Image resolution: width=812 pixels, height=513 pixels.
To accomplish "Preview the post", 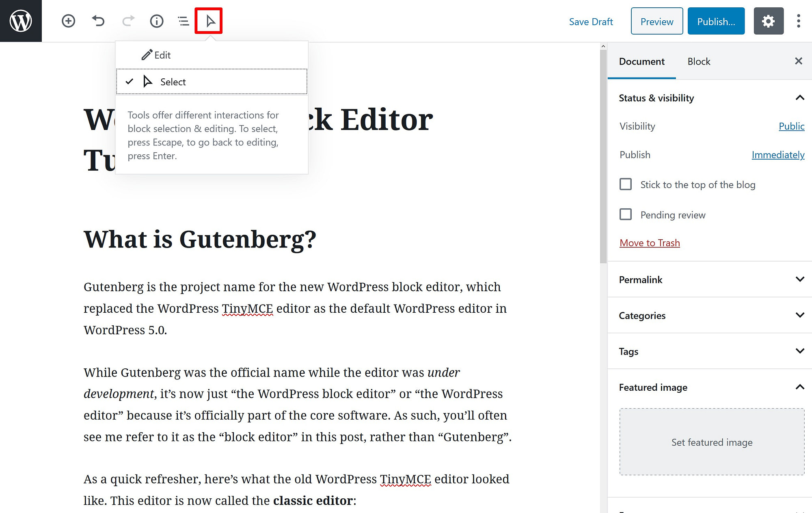I will pos(657,21).
